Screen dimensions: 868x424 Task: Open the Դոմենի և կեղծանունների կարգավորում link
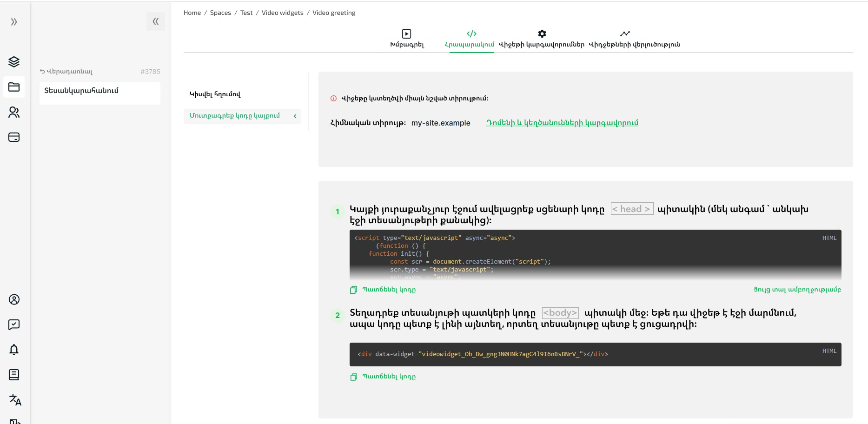tap(562, 123)
